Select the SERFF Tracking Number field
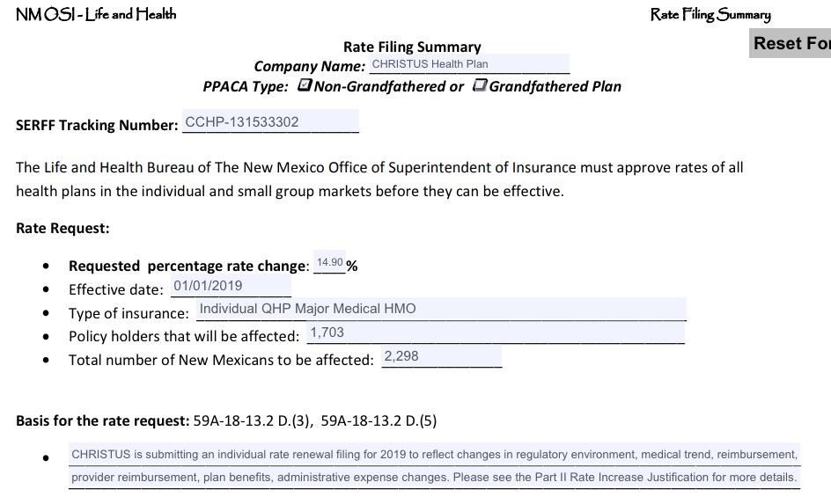 [270, 122]
